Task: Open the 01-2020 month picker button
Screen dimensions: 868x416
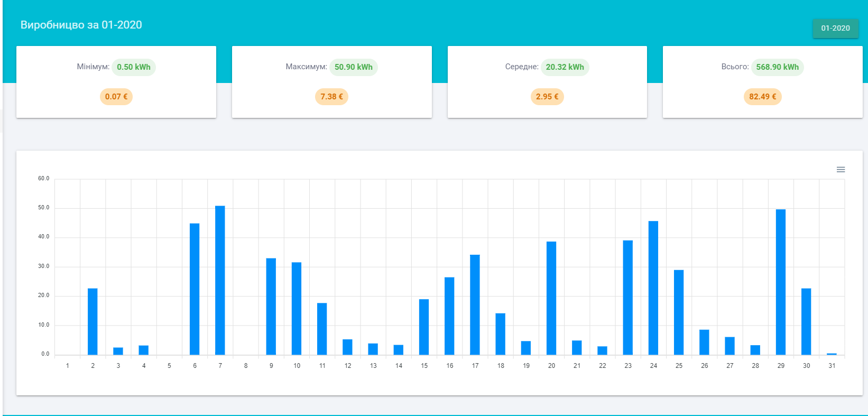Action: tap(835, 28)
